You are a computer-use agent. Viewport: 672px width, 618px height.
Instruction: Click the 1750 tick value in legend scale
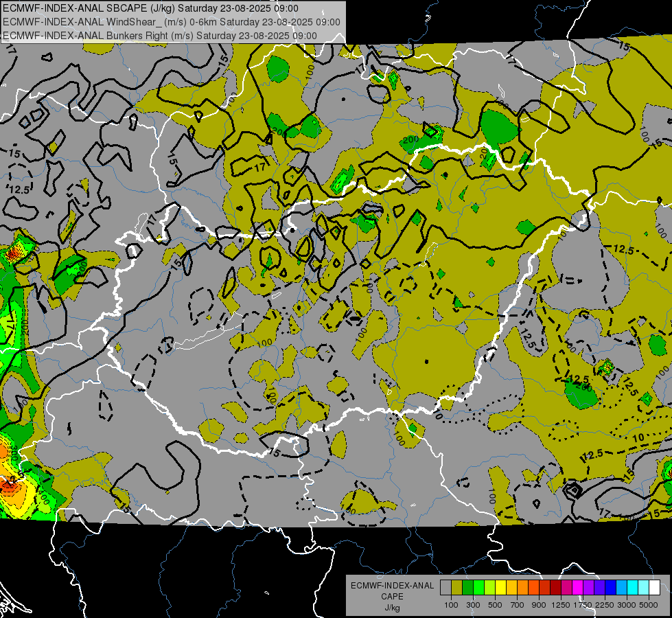[583, 605]
